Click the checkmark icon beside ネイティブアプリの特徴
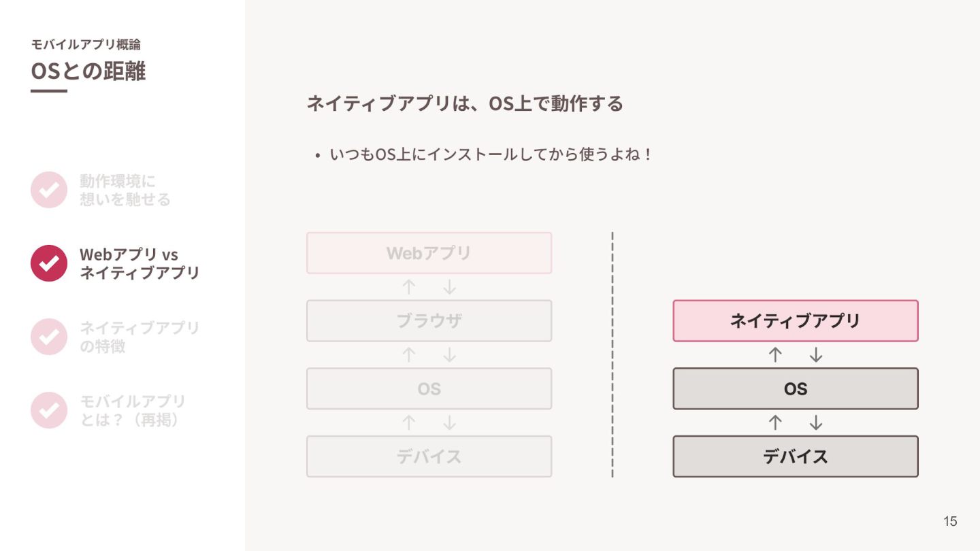 49,337
